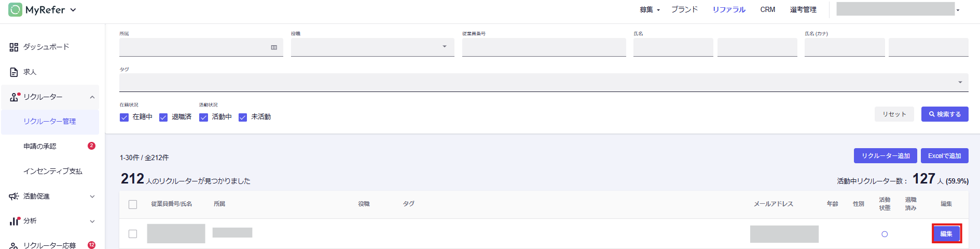Toggle the 未活動 checkbox
The width and height of the screenshot is (980, 249).
243,117
